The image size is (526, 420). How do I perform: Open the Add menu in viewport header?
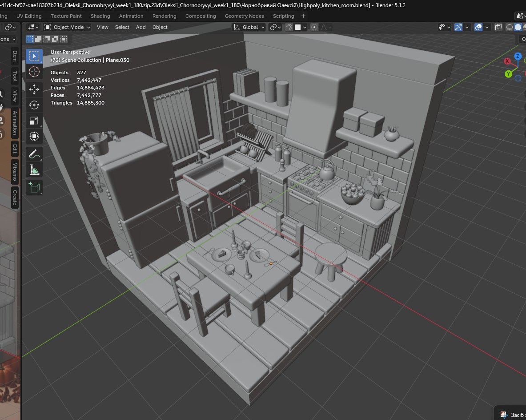point(141,27)
